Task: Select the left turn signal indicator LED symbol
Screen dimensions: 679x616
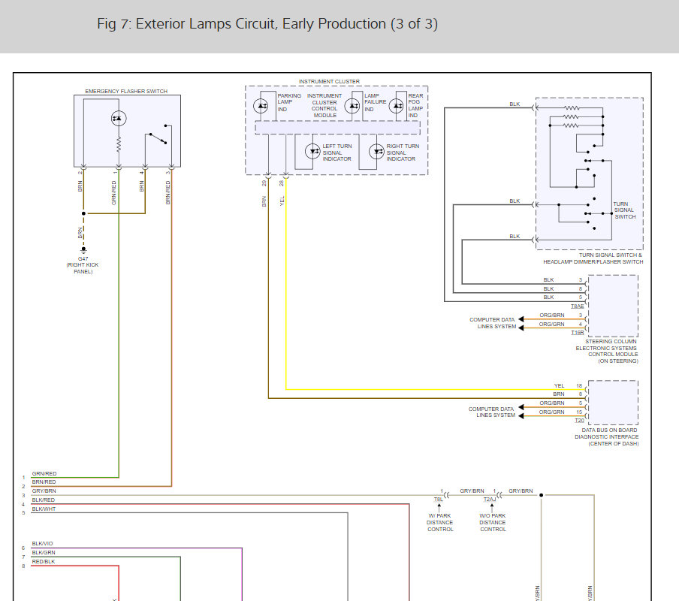Action: pos(312,152)
